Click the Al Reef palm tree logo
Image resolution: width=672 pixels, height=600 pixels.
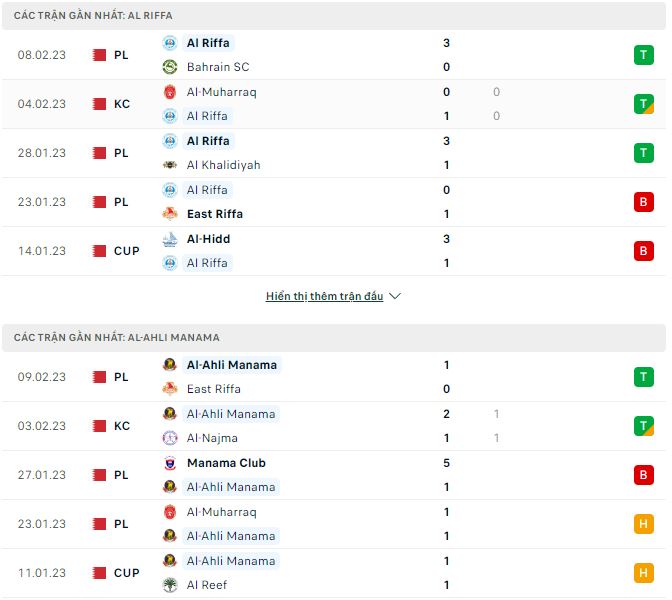click(169, 585)
